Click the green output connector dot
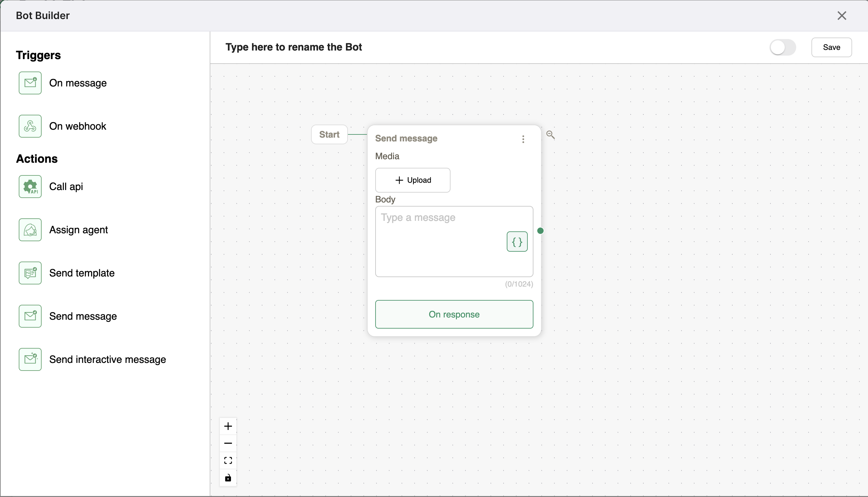868x497 pixels. (540, 231)
